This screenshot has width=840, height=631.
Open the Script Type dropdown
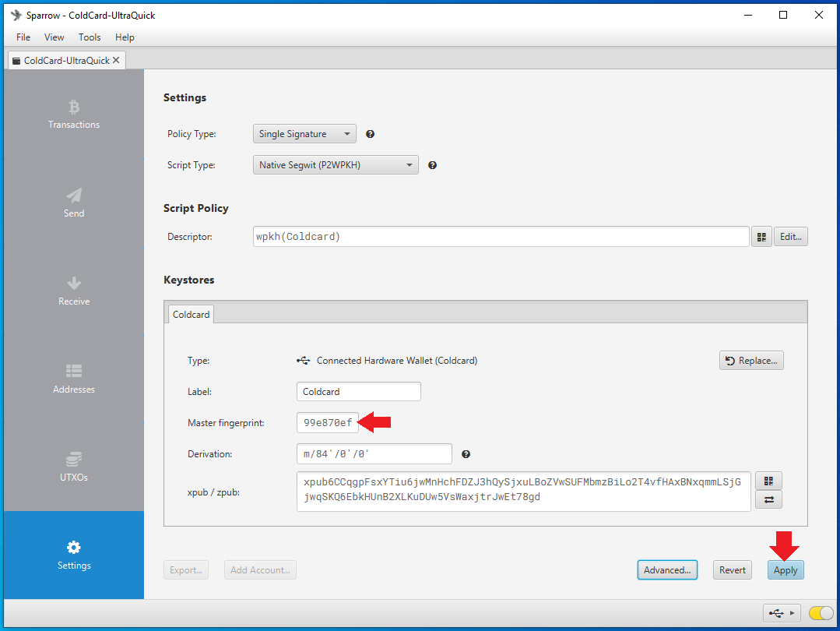(336, 165)
